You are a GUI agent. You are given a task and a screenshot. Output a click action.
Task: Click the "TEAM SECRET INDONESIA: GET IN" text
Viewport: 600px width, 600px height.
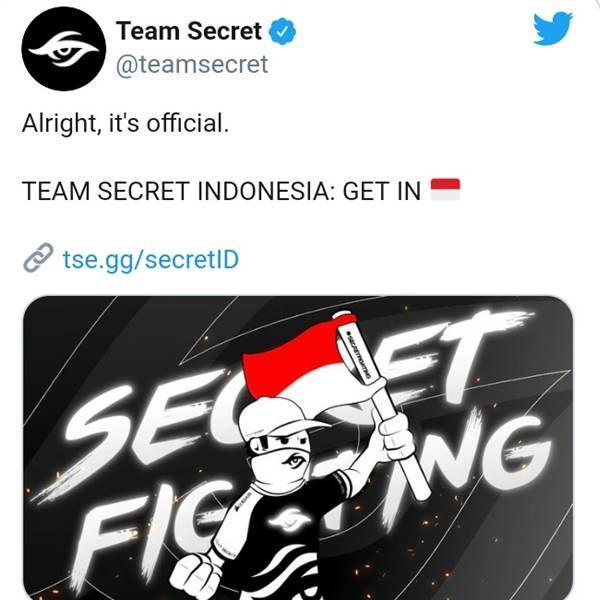pos(221,191)
